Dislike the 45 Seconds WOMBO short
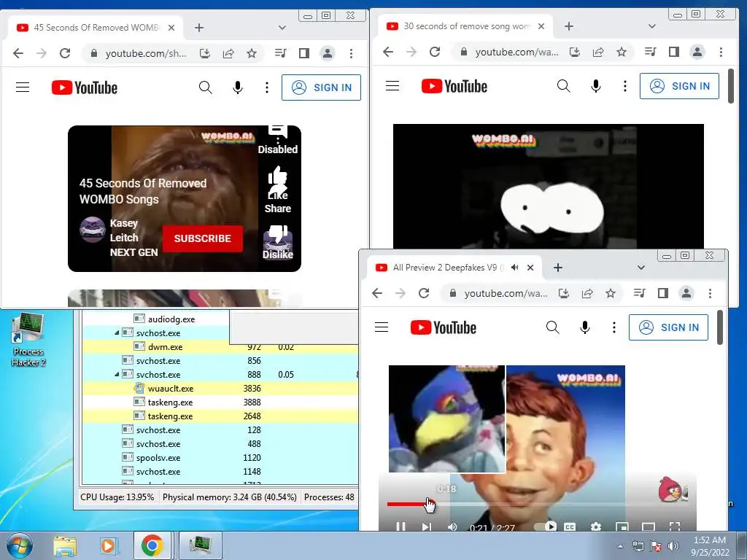747x560 pixels. 278,241
